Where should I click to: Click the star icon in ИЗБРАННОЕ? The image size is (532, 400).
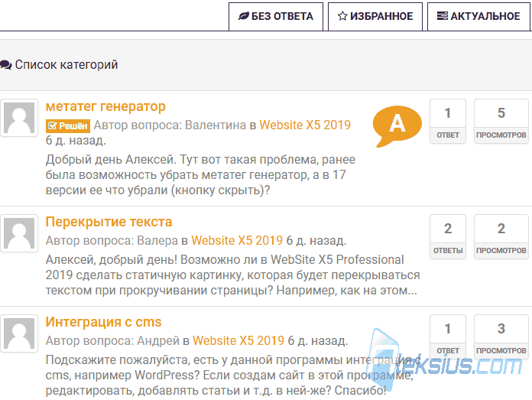pyautogui.click(x=342, y=16)
